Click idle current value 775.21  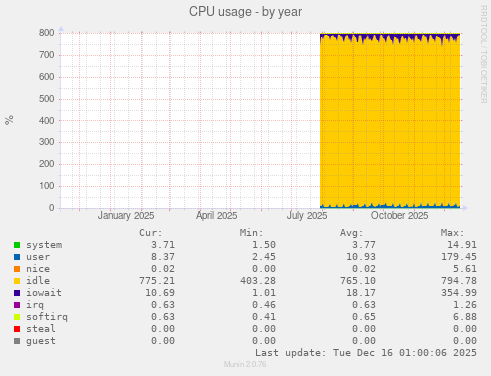(157, 281)
